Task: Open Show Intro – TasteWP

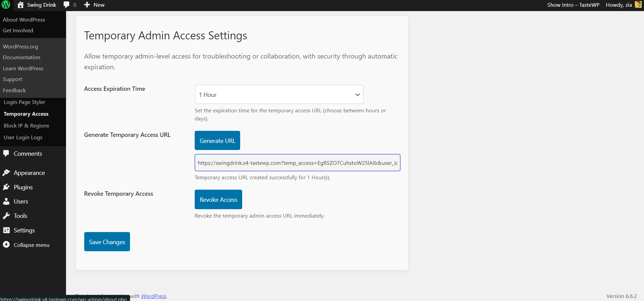Action: pos(573,5)
